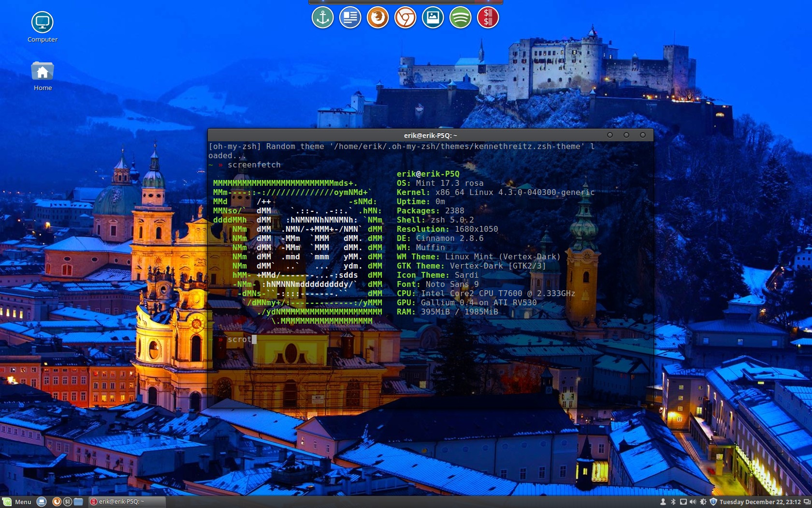Click the 'Packages: 2388' line
This screenshot has width=812, height=508.
(x=431, y=211)
